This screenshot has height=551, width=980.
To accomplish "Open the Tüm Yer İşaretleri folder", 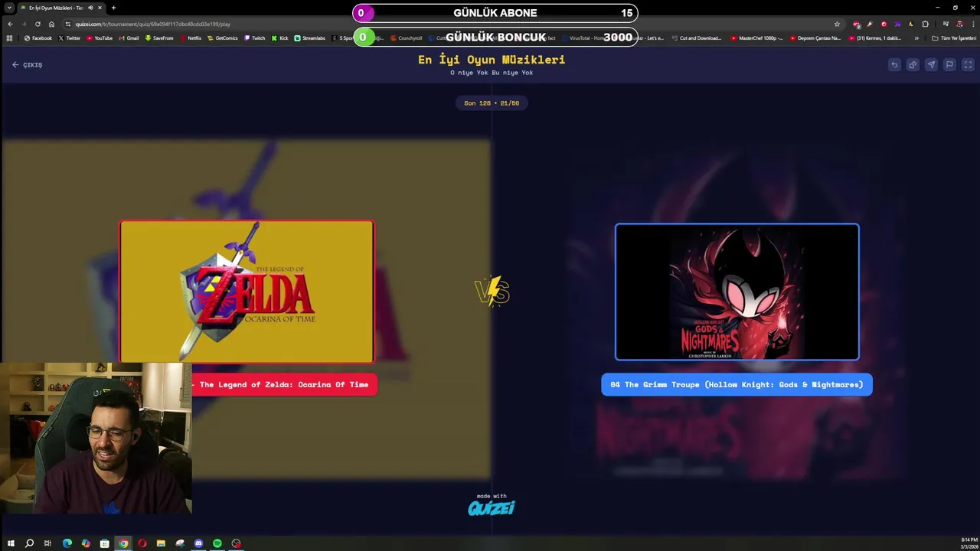I will 954,37.
